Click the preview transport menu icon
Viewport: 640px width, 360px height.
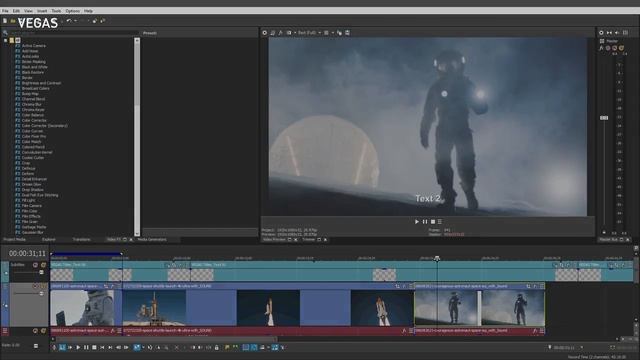[x=440, y=222]
